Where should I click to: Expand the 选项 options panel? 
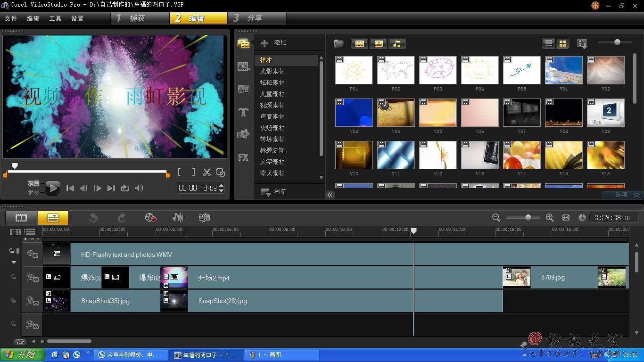pos(627,195)
